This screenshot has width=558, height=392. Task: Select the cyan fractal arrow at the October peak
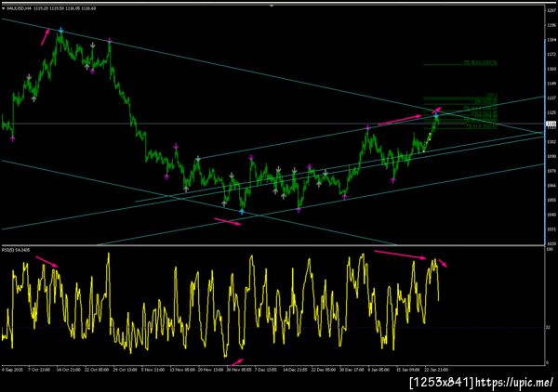[61, 31]
